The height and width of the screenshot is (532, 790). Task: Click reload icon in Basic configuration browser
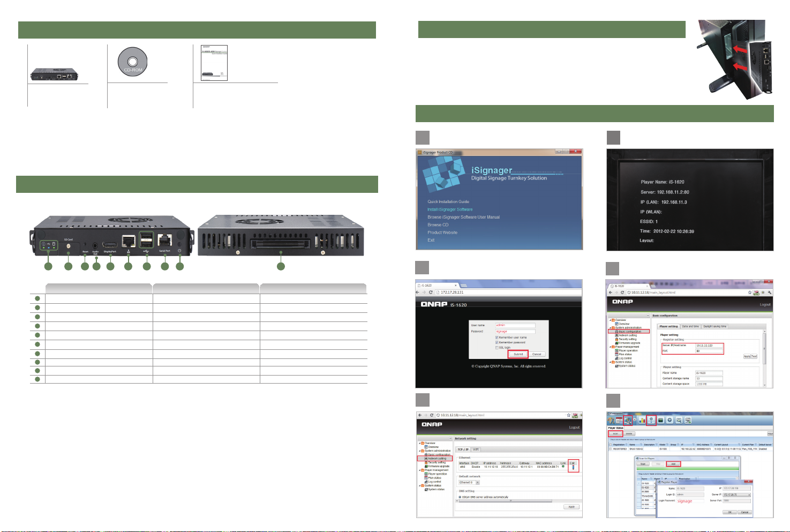point(622,293)
